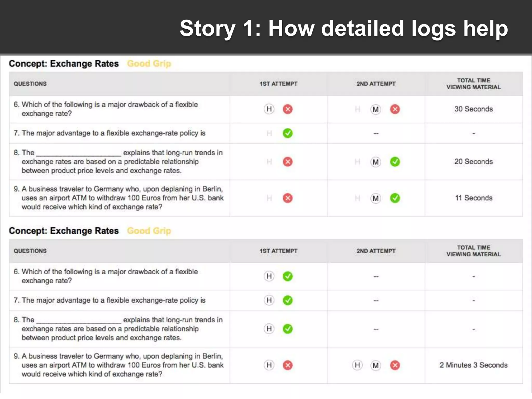Image resolution: width=532 pixels, height=399 pixels.
Task: Click the slide title 'Story 1: How detailed logs help'
Action: pyautogui.click(x=344, y=28)
